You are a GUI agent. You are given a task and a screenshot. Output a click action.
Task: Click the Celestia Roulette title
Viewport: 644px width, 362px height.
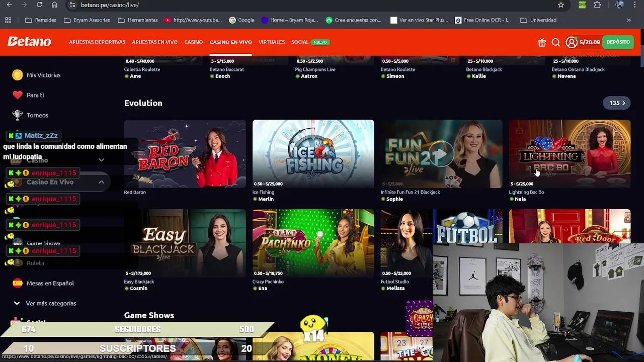142,69
